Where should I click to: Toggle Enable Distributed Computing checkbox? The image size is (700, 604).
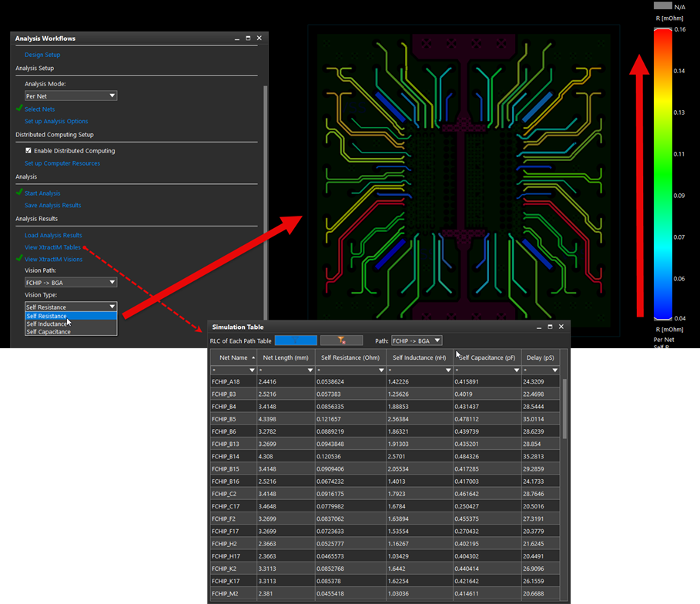[28, 151]
